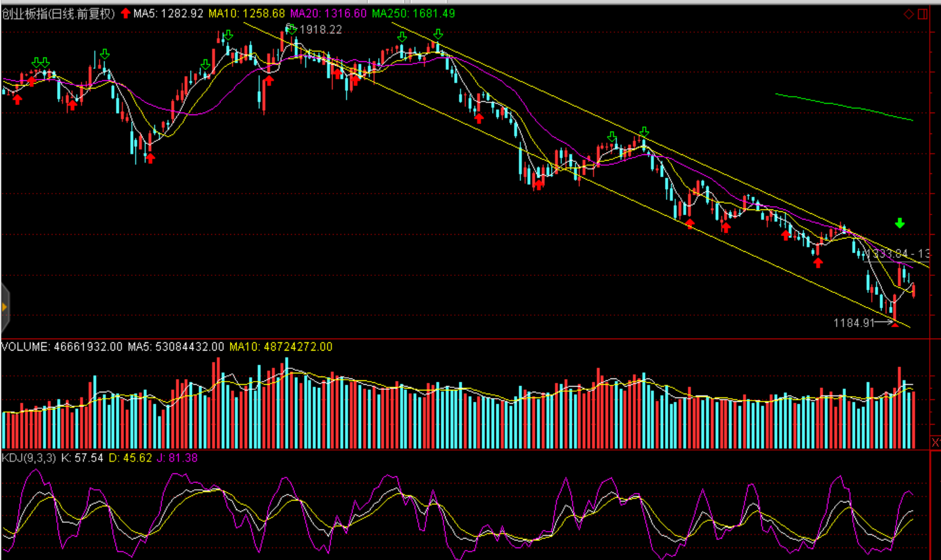
Task: Click the red X1 box beside volume panel
Action: click(x=935, y=442)
